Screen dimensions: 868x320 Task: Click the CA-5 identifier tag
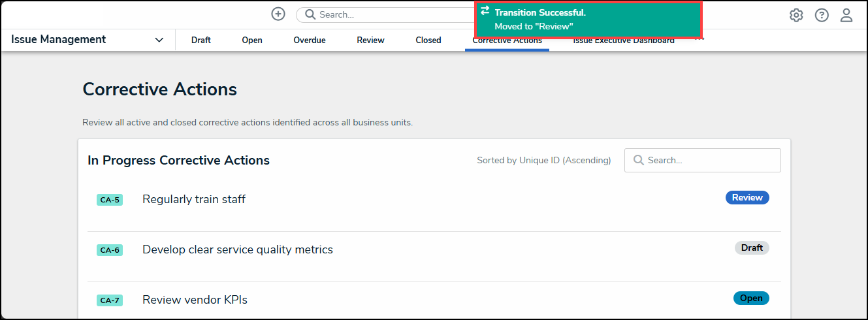[110, 200]
